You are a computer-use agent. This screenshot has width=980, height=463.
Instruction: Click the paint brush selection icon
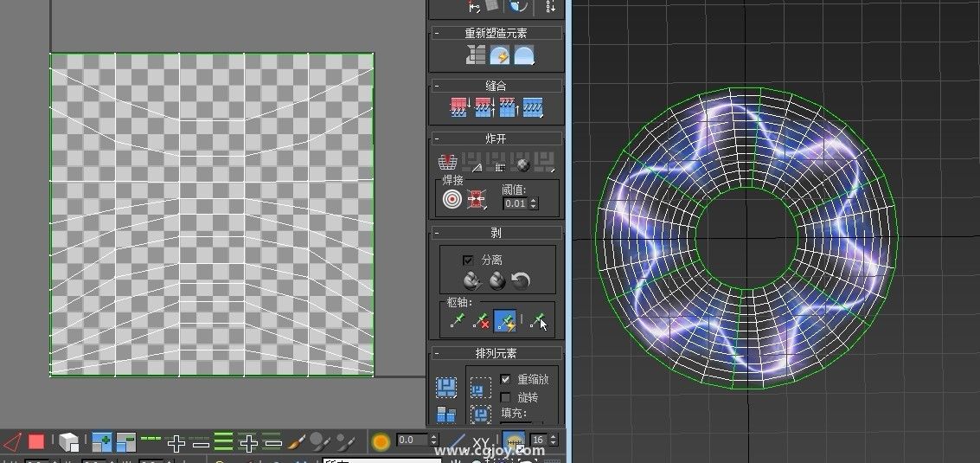click(x=298, y=442)
